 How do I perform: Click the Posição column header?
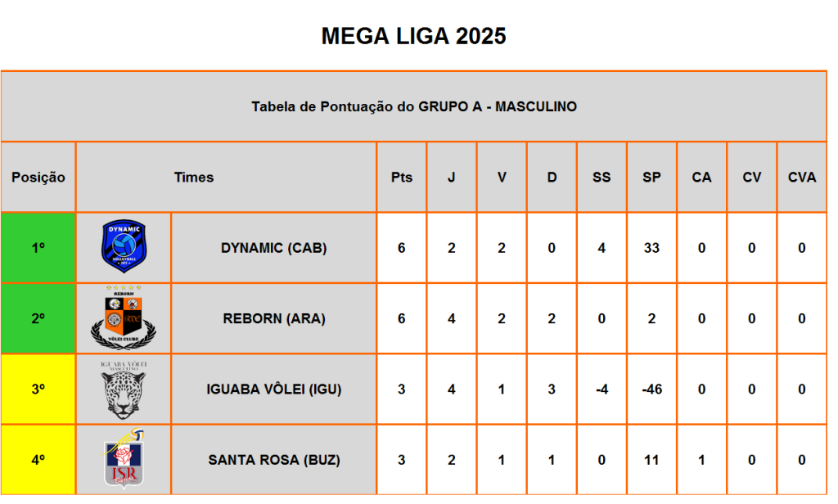[x=38, y=177]
